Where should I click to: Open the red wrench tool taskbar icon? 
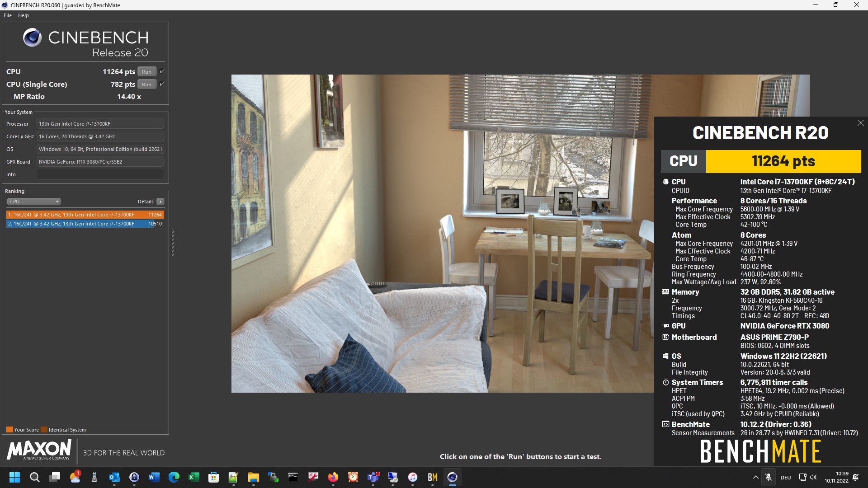pos(313,477)
